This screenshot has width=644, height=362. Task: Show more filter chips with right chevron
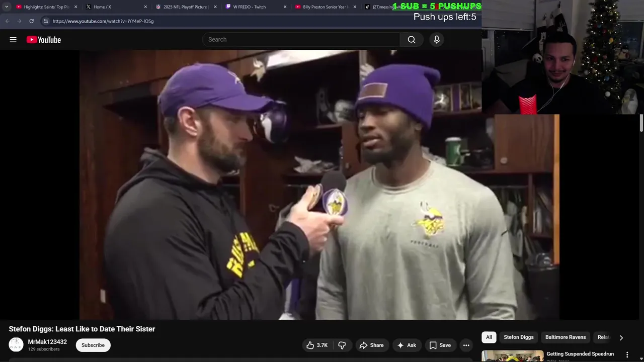621,338
